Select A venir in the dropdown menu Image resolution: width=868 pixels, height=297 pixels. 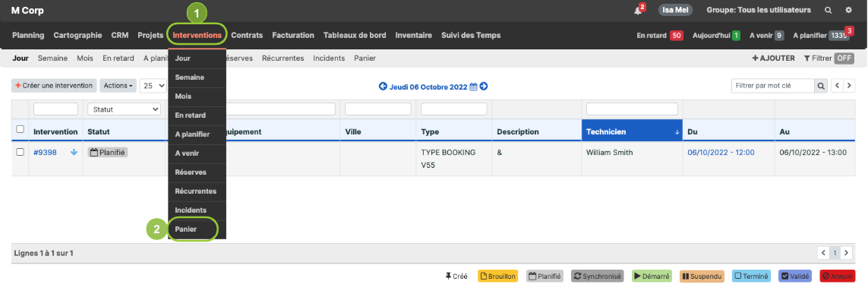click(x=197, y=153)
